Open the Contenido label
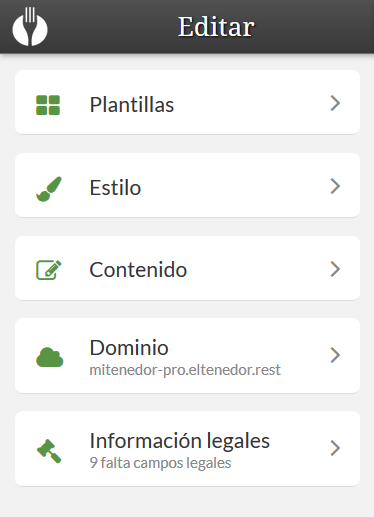Screen dimensions: 374x517 138,270
